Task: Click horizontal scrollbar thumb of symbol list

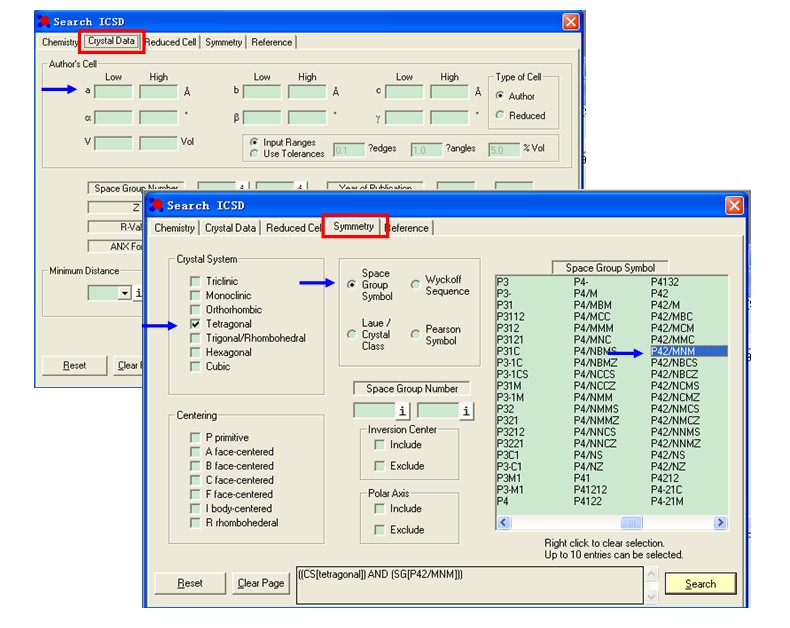Action: pyautogui.click(x=631, y=522)
